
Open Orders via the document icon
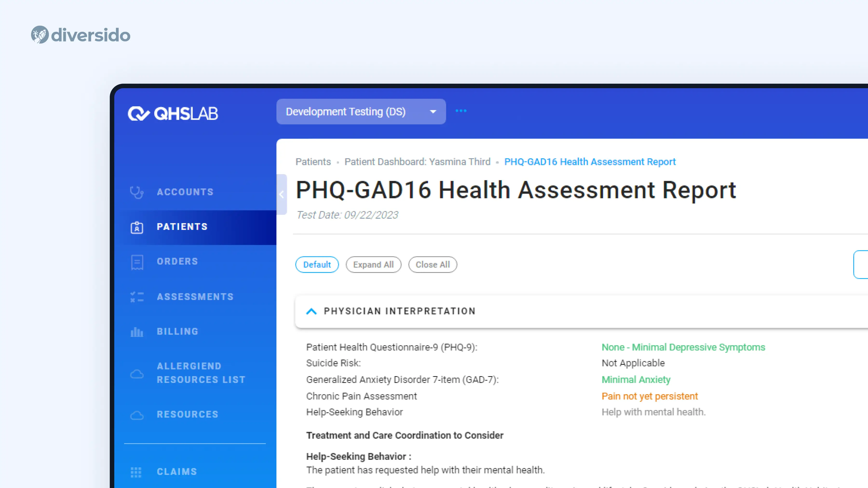pos(137,262)
